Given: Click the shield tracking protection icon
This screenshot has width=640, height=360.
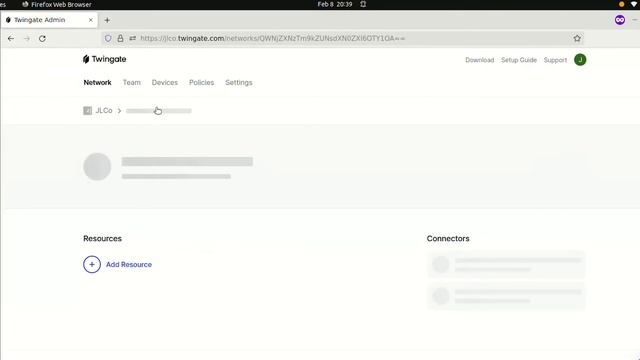Looking at the screenshot, I should click(108, 38).
